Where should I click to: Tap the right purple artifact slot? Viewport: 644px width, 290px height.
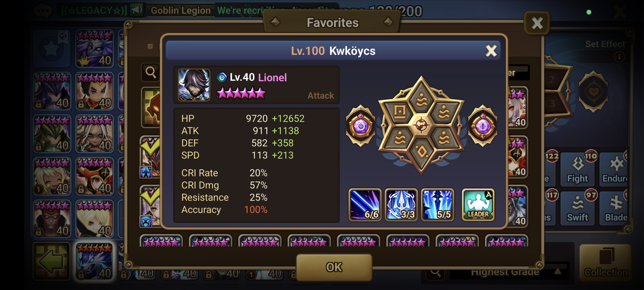tap(483, 126)
